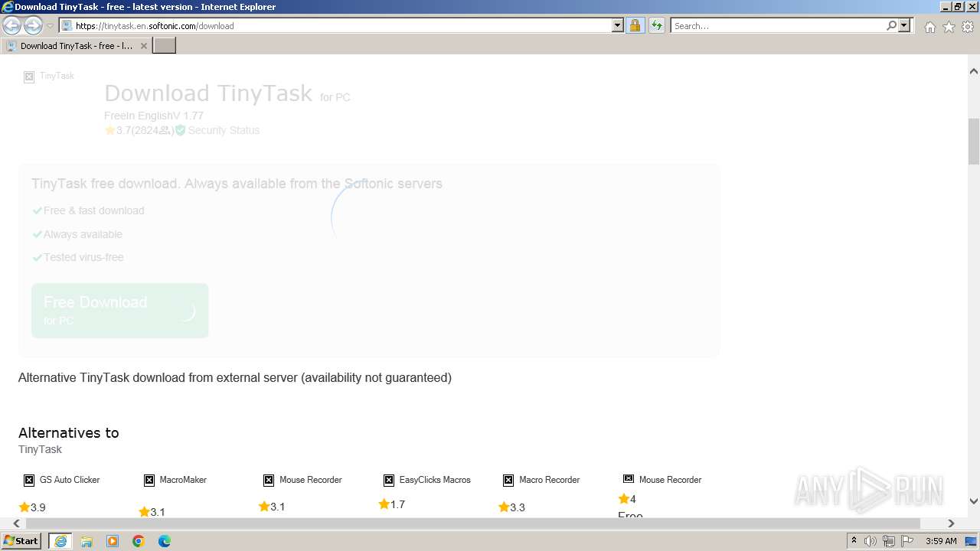Click the EasyClicks Macros image icon

(389, 480)
